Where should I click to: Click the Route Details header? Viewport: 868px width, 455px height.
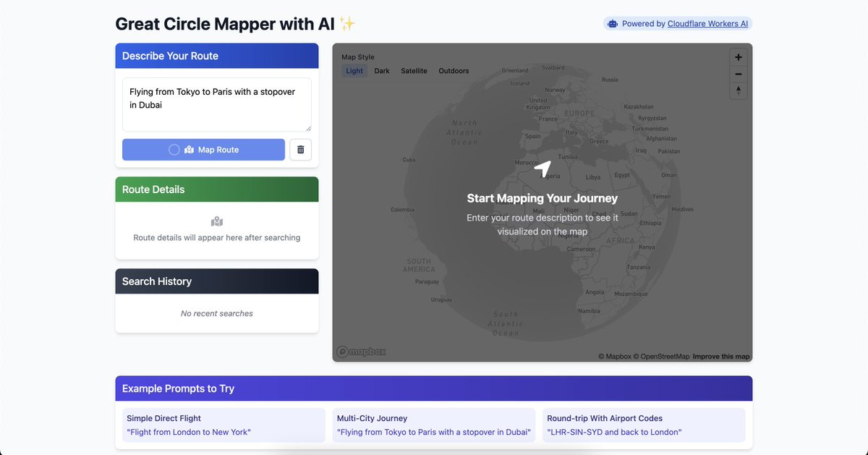coord(217,190)
